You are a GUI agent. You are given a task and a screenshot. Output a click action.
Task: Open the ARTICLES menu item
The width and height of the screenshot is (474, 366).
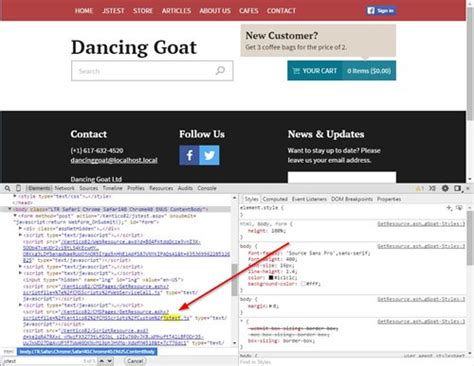[x=176, y=11]
